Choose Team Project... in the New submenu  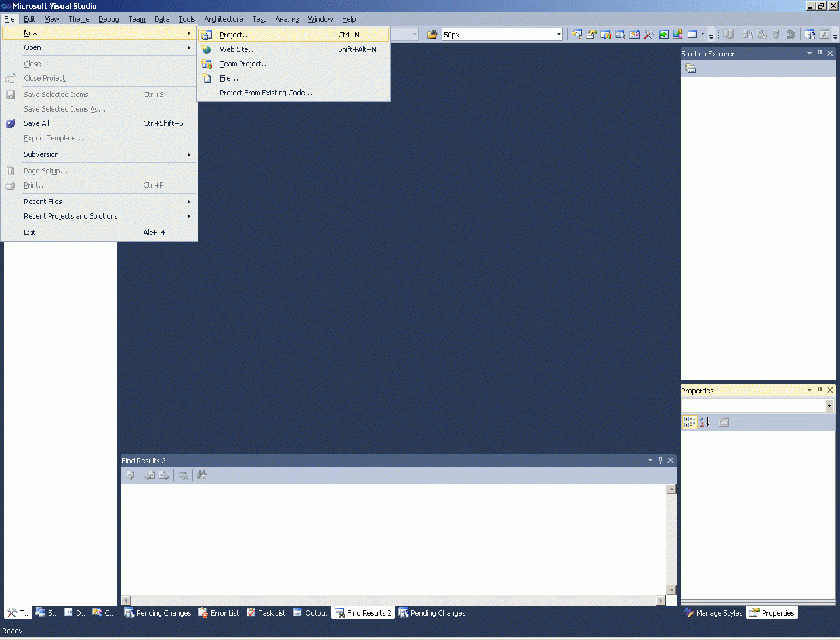point(294,64)
